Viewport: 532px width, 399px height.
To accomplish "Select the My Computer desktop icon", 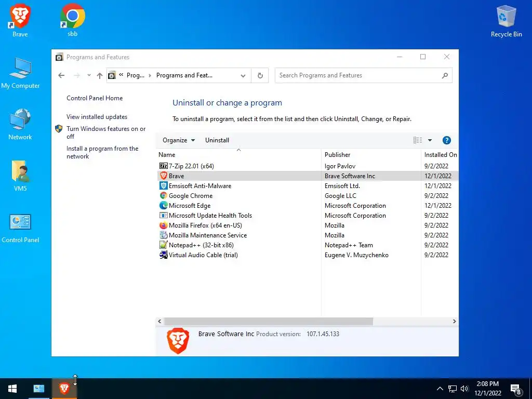I will pos(20,73).
